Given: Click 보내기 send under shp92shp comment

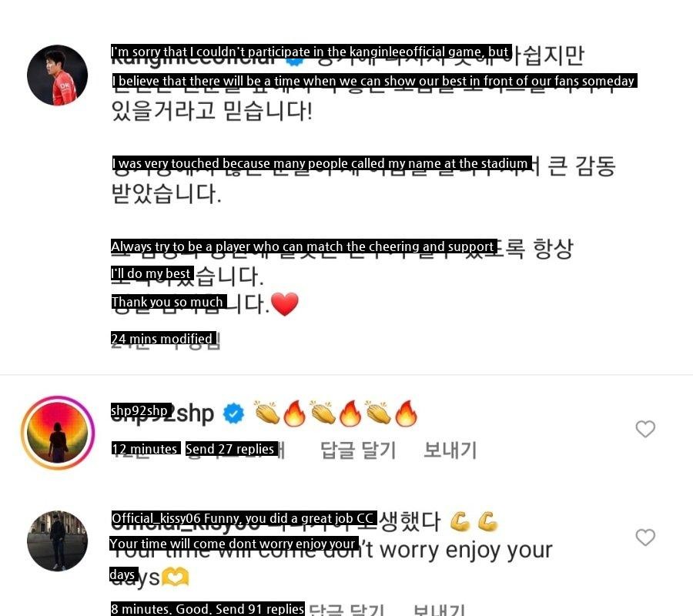Looking at the screenshot, I should (450, 450).
